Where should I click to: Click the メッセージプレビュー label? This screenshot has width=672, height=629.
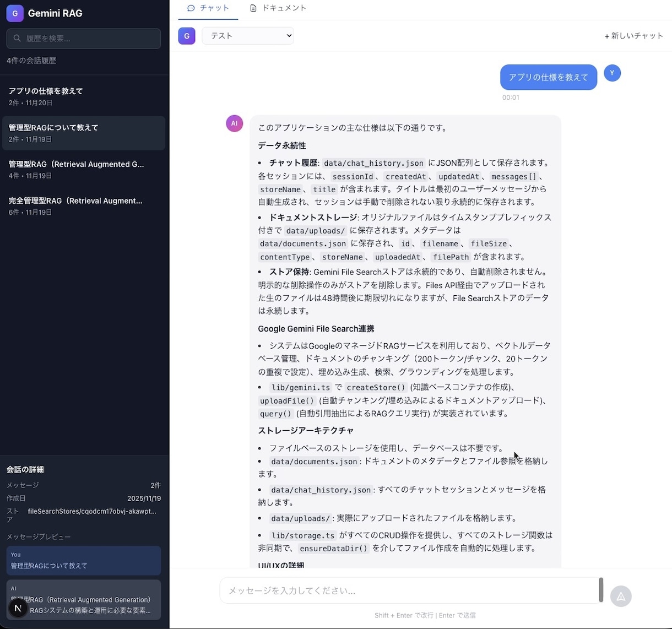coord(39,537)
